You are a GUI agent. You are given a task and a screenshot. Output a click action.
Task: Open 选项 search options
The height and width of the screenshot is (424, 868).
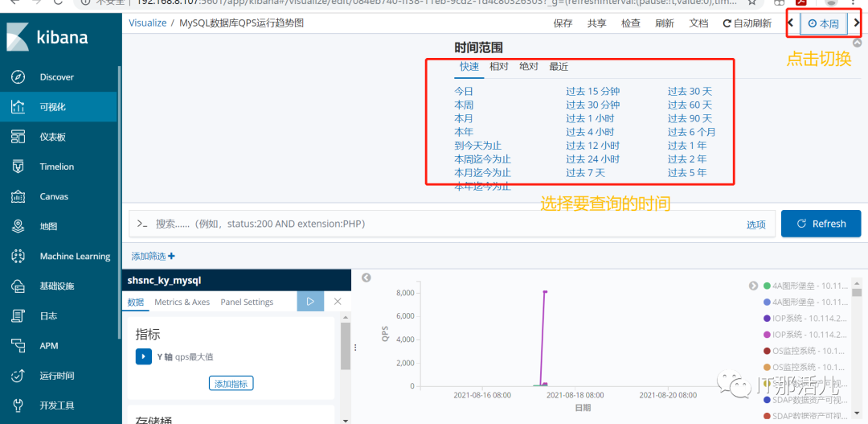pos(756,224)
